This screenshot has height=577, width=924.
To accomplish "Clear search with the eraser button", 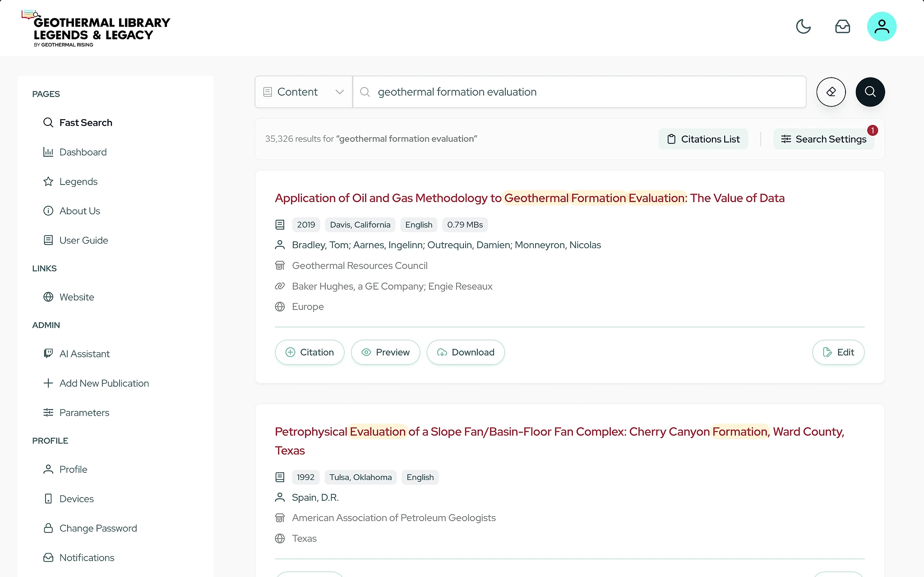I will pyautogui.click(x=831, y=92).
